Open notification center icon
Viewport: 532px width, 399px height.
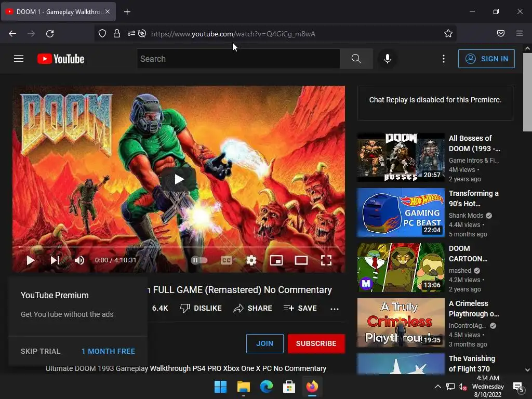pyautogui.click(x=518, y=387)
